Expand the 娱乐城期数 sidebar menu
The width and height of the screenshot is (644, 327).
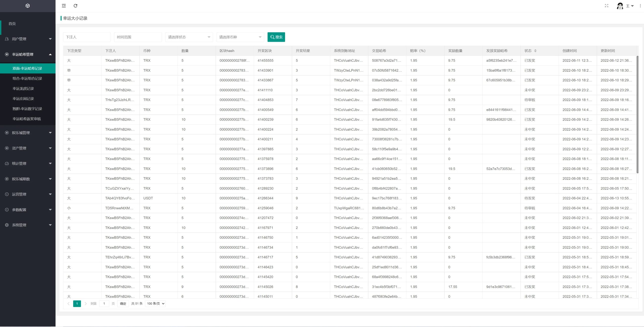click(28, 178)
